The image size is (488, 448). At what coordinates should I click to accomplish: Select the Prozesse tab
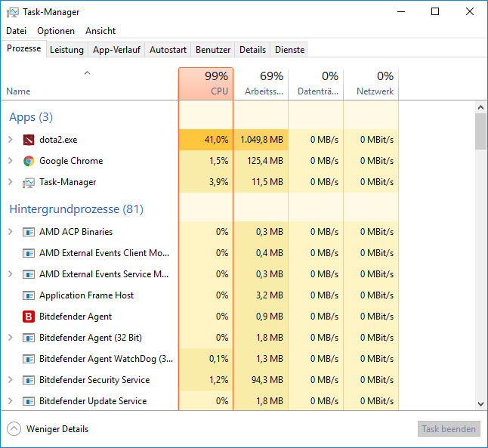[24, 48]
